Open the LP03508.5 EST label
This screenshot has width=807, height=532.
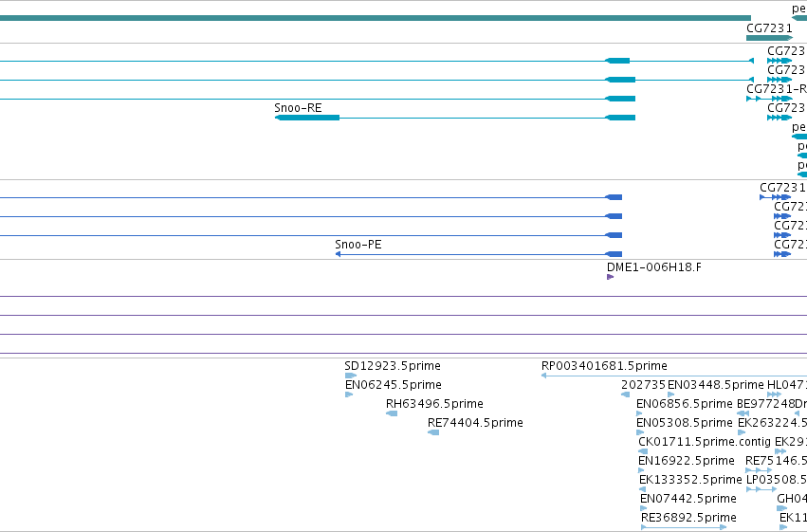(777, 480)
